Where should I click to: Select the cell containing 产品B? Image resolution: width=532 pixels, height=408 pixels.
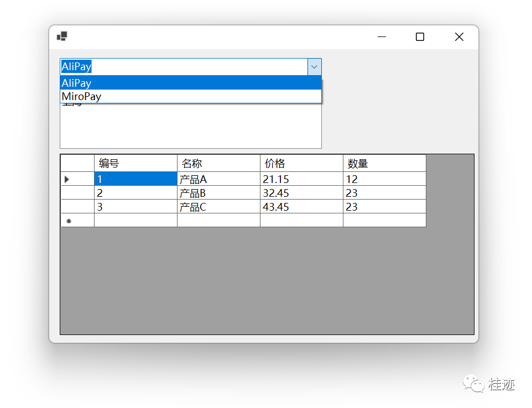point(218,193)
